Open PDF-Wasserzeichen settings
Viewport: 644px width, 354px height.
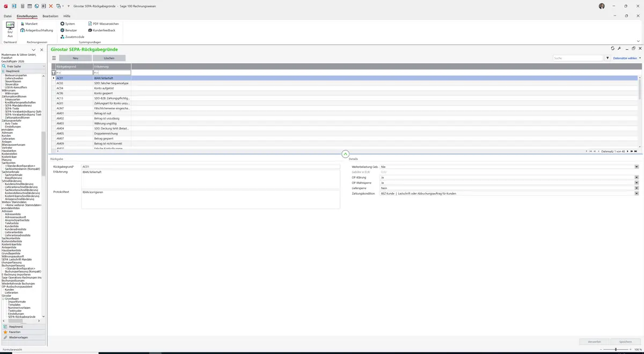tap(103, 24)
